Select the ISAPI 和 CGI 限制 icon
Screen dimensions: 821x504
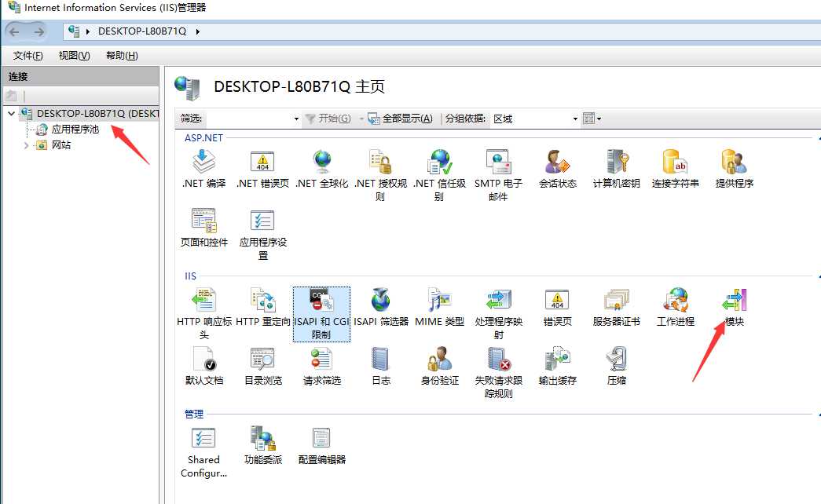[x=321, y=314]
